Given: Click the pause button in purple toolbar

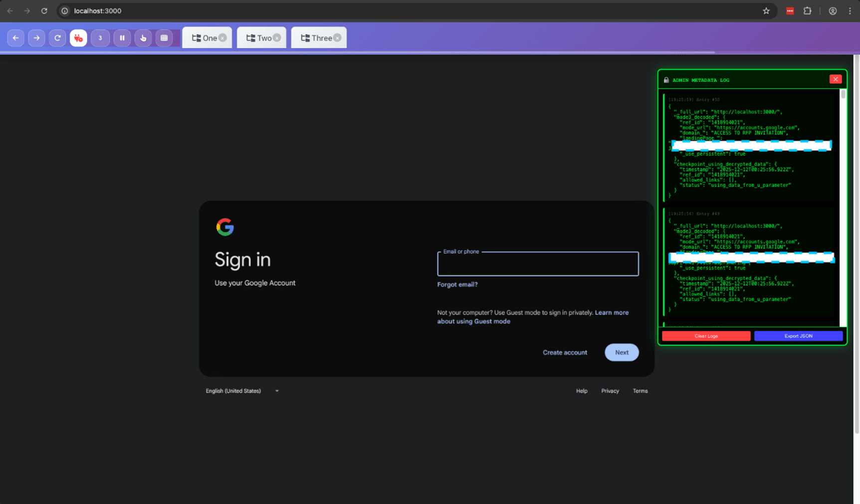Looking at the screenshot, I should pyautogui.click(x=122, y=38).
